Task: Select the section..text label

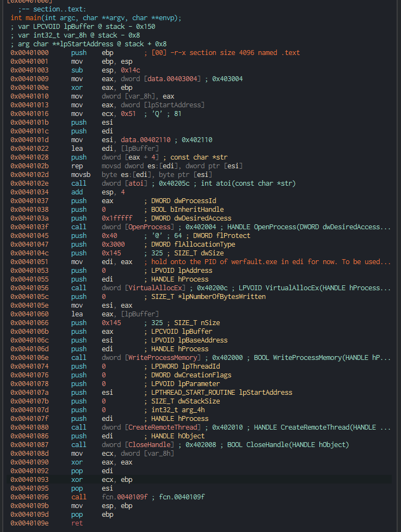Action: click(52, 9)
